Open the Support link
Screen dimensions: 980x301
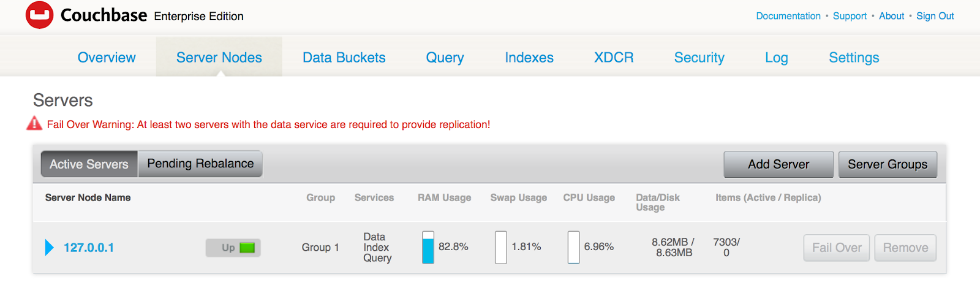point(850,16)
